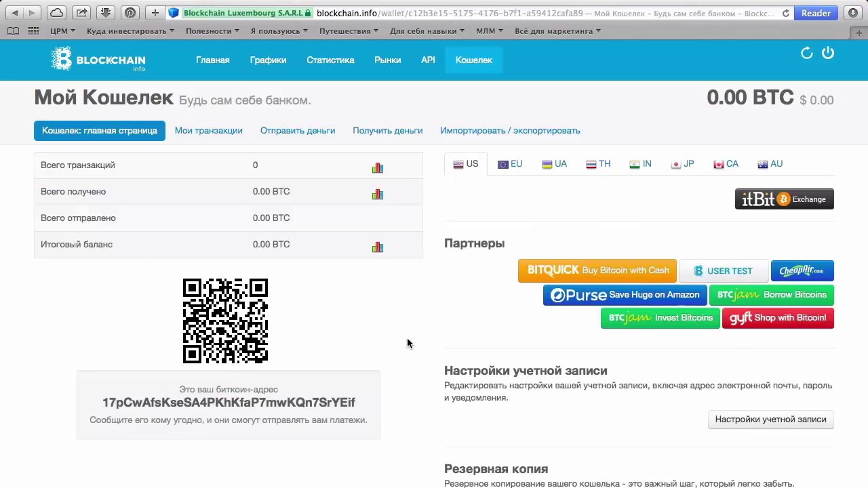Image resolution: width=868 pixels, height=488 pixels.
Task: Click BTCjam Borrow Bitcoins button
Action: [772, 295]
